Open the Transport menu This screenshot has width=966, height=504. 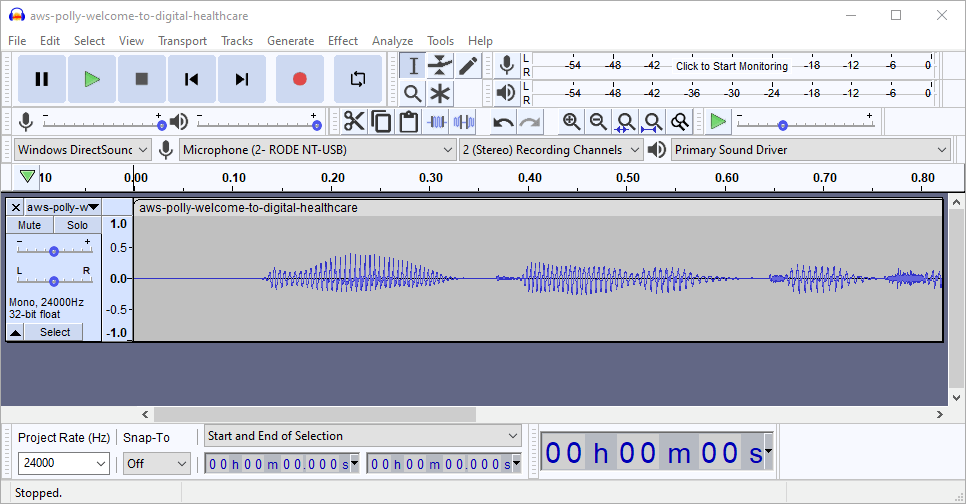pyautogui.click(x=182, y=41)
